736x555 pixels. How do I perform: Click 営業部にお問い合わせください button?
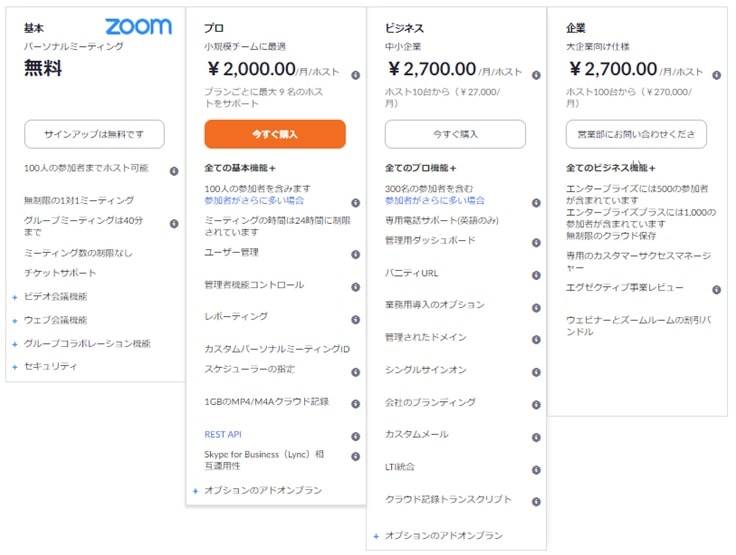click(x=636, y=134)
